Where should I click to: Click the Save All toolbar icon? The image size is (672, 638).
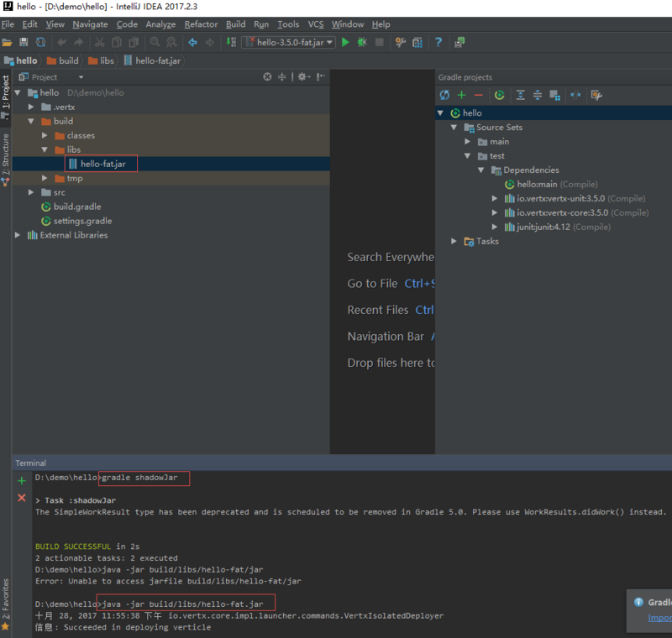click(x=24, y=42)
